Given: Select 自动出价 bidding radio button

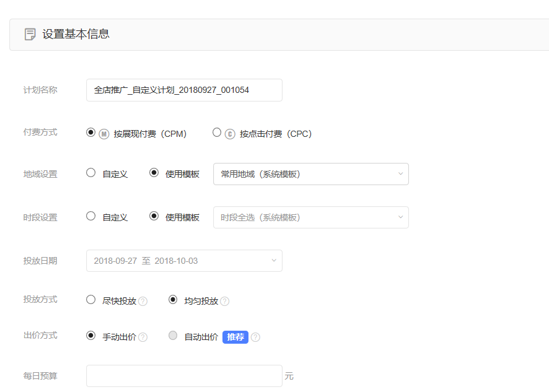Looking at the screenshot, I should tap(173, 335).
